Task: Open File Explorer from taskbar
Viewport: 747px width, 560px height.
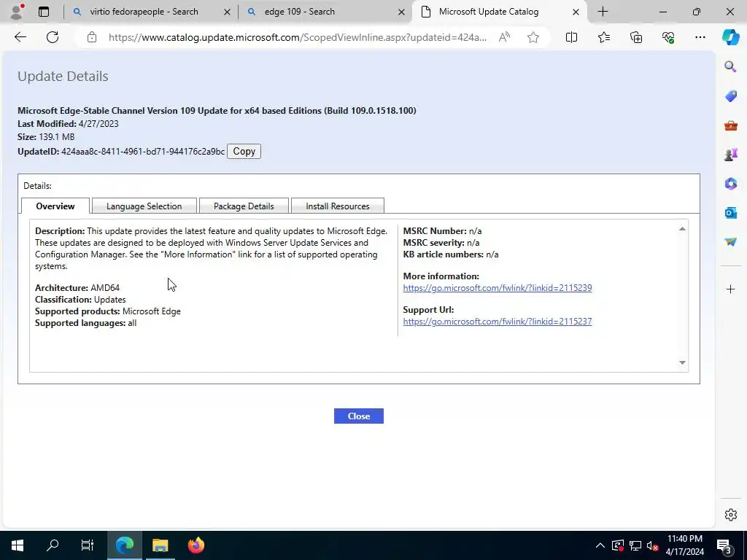Action: pyautogui.click(x=160, y=545)
